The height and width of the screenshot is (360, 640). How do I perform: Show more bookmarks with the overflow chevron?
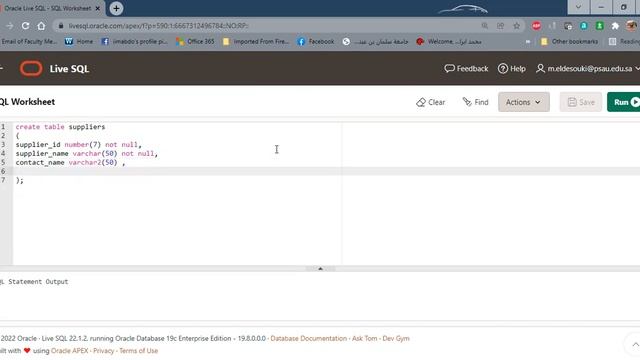pos(528,42)
